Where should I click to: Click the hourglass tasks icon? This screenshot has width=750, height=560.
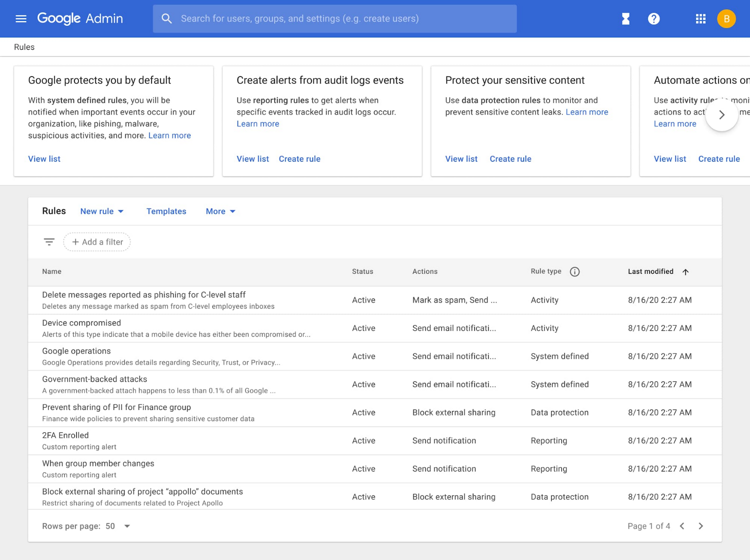(625, 18)
